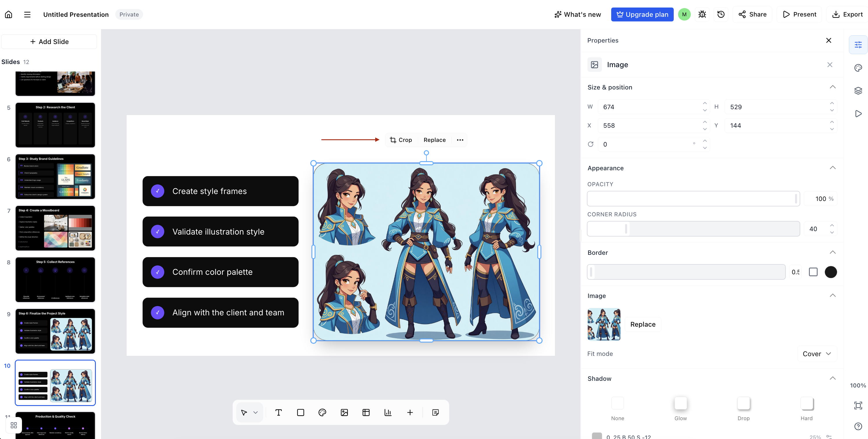Click the Crop image button

coord(401,140)
